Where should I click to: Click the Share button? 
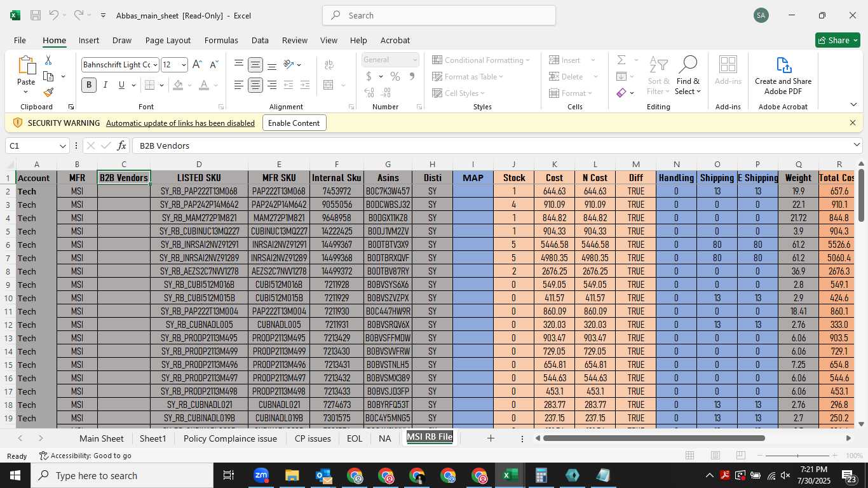(837, 40)
